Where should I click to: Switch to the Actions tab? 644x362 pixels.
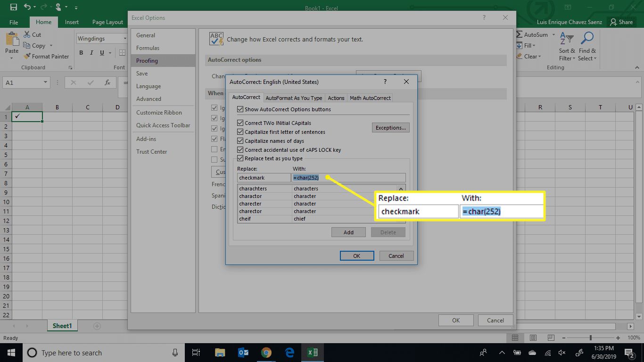pyautogui.click(x=336, y=98)
